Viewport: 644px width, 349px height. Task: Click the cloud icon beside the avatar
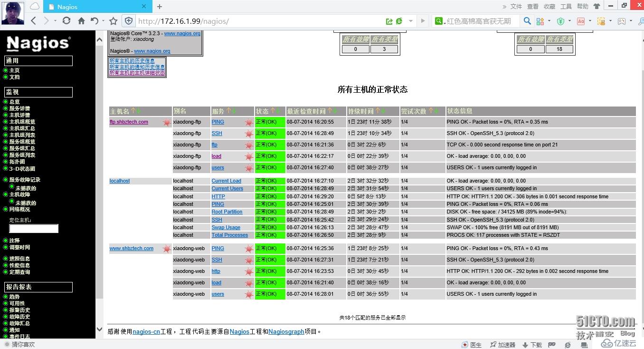coord(35,6)
